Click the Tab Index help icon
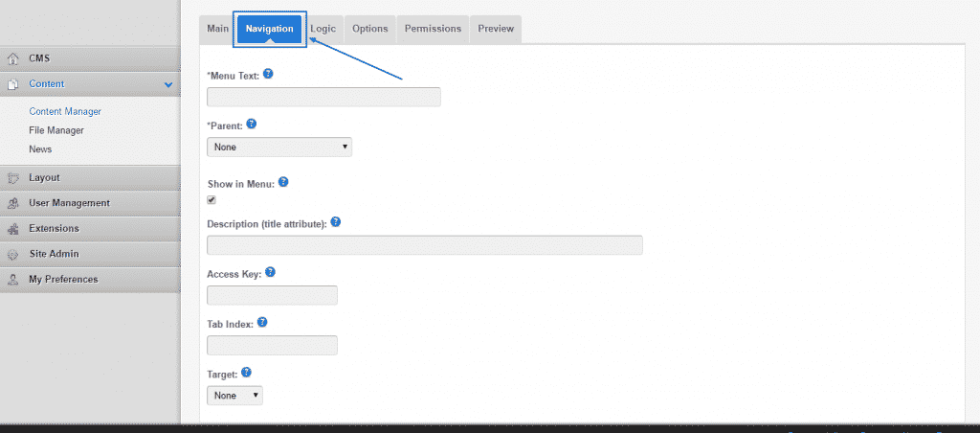This screenshot has width=980, height=433. (x=262, y=322)
